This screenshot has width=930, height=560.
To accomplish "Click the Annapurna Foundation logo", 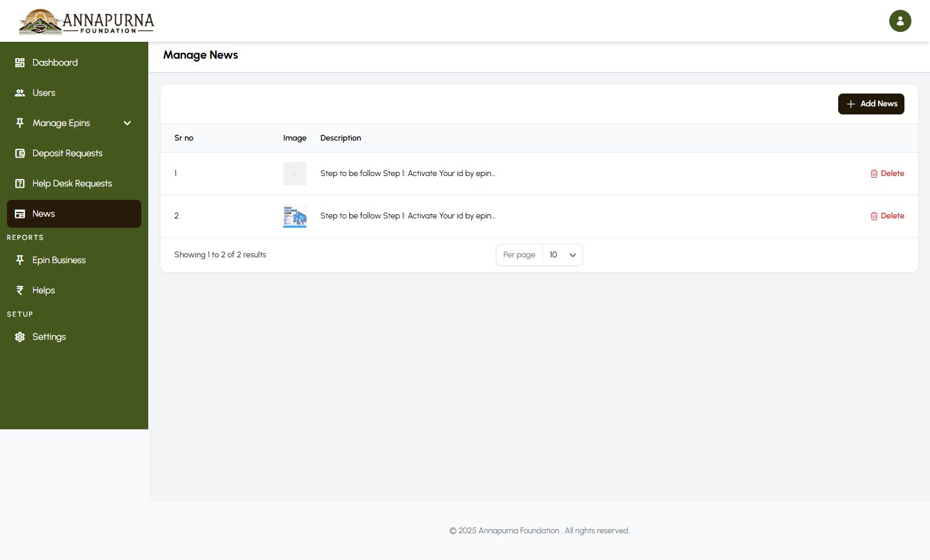I will click(87, 22).
